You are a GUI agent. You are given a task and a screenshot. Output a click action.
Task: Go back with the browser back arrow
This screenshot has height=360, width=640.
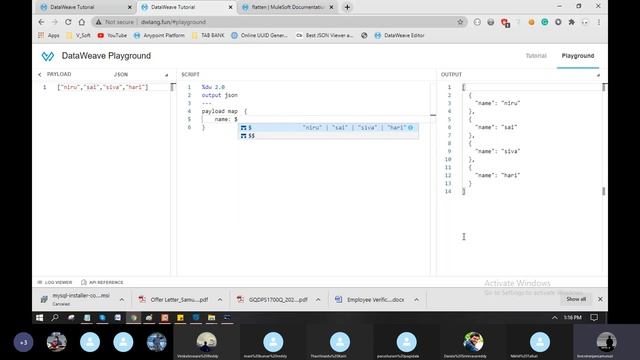pos(41,22)
